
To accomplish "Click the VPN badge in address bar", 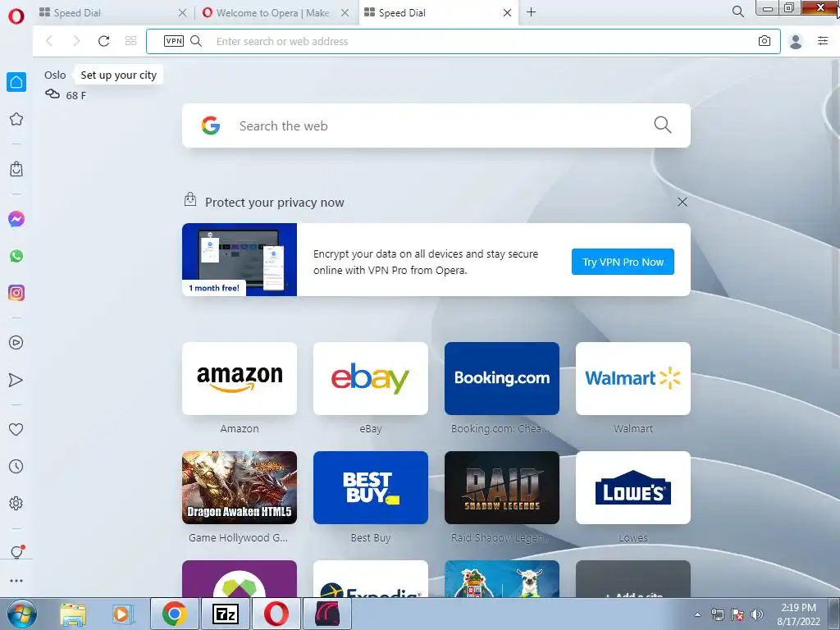I will tap(174, 41).
